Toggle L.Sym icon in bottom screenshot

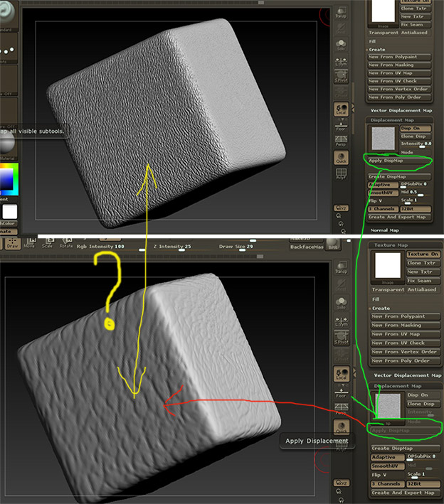point(341,321)
